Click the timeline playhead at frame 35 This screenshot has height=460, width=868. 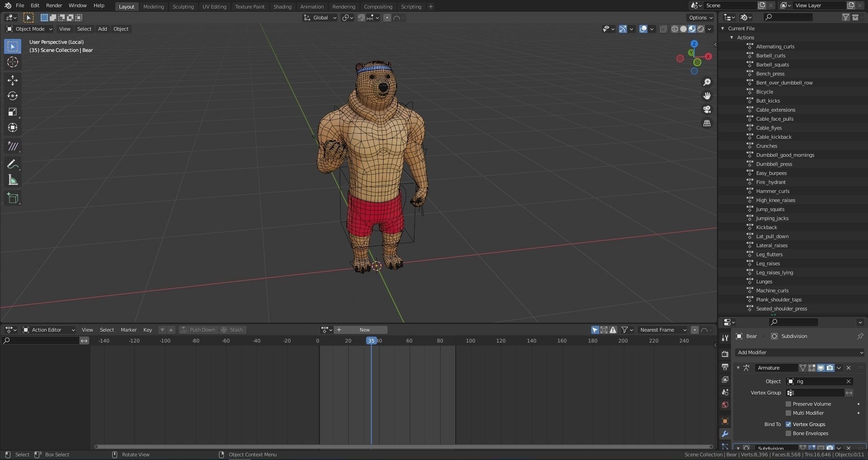[371, 341]
